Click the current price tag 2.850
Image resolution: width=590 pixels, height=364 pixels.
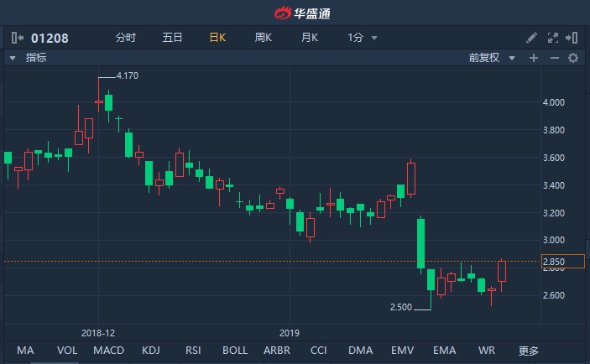(563, 262)
